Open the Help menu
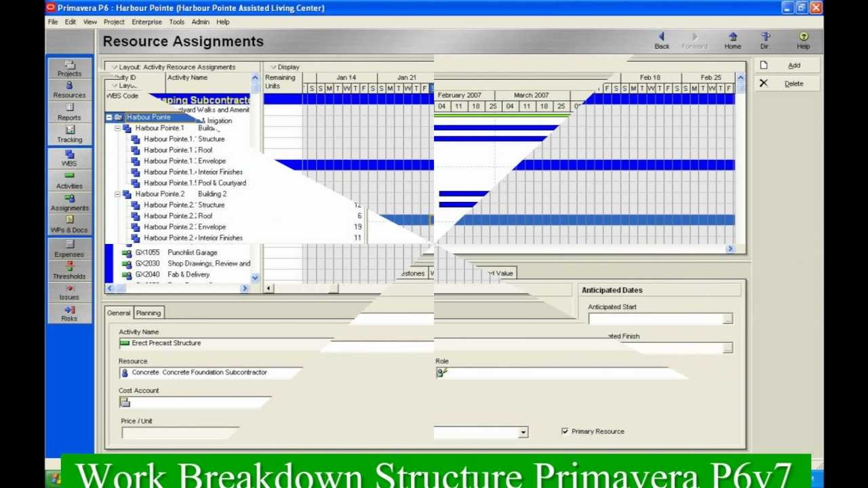This screenshot has width=868, height=488. click(222, 22)
